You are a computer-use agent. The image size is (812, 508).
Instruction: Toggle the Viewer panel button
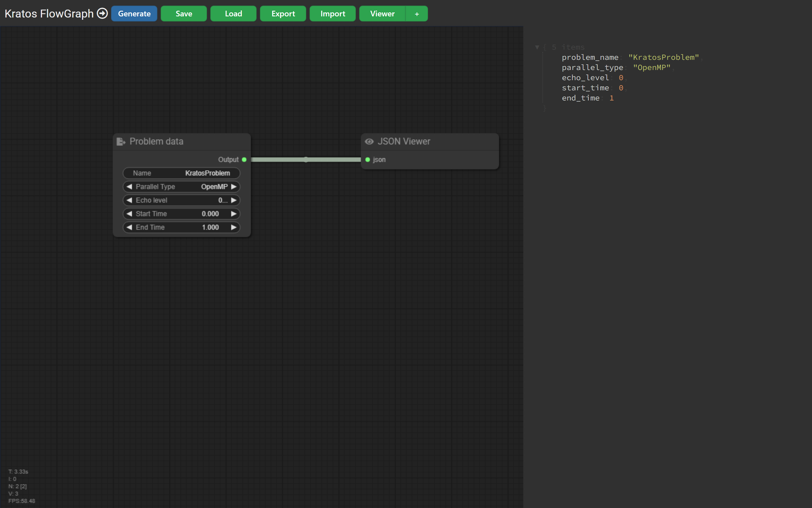(383, 14)
